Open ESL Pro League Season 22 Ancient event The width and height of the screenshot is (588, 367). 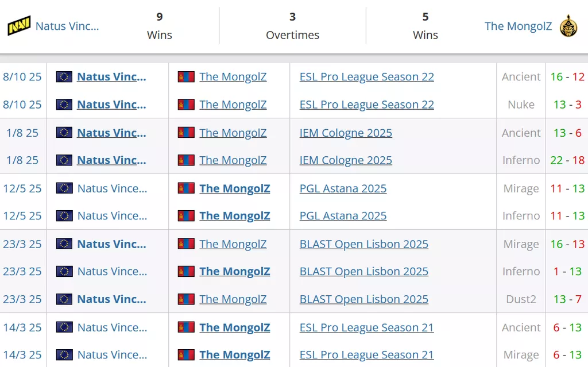(x=366, y=77)
